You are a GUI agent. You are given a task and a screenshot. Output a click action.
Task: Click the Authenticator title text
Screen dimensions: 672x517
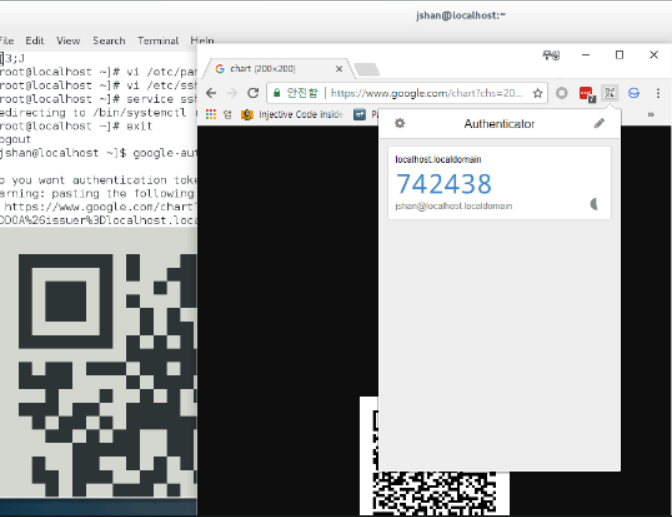[499, 124]
